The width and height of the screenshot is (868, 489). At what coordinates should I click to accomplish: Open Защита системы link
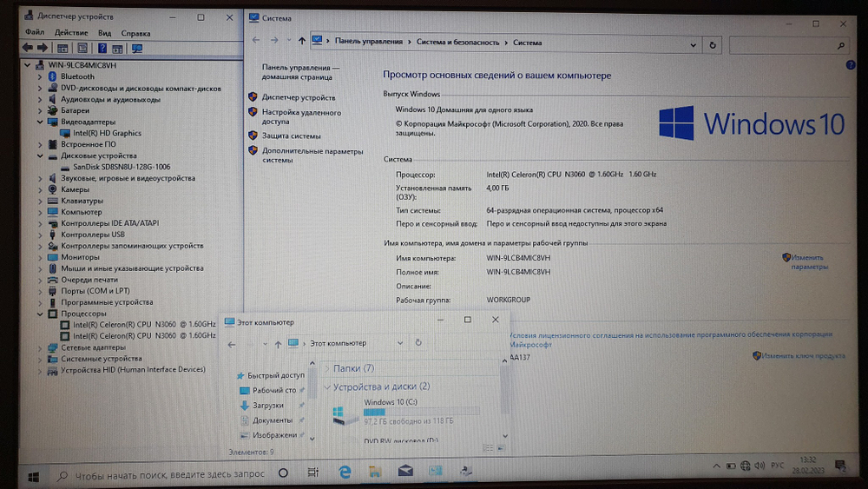click(x=291, y=135)
